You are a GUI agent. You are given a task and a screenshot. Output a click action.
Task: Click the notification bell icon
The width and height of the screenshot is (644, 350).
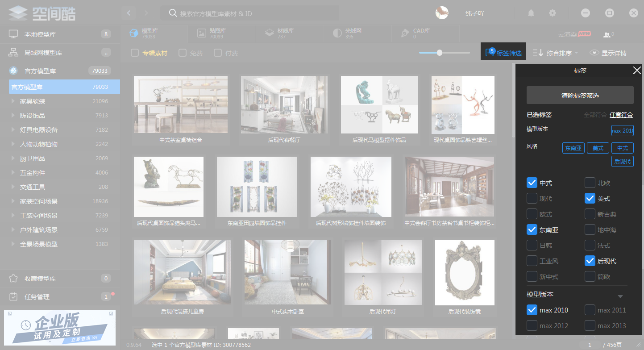click(531, 13)
